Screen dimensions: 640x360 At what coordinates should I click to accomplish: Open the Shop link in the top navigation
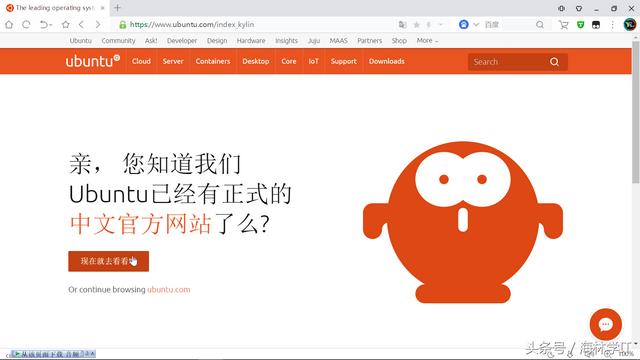pos(399,40)
